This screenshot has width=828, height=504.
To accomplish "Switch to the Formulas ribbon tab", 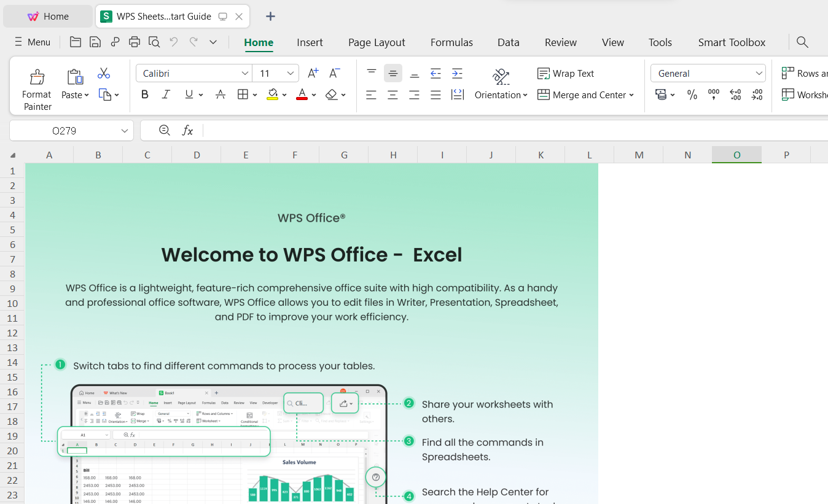I will [451, 42].
